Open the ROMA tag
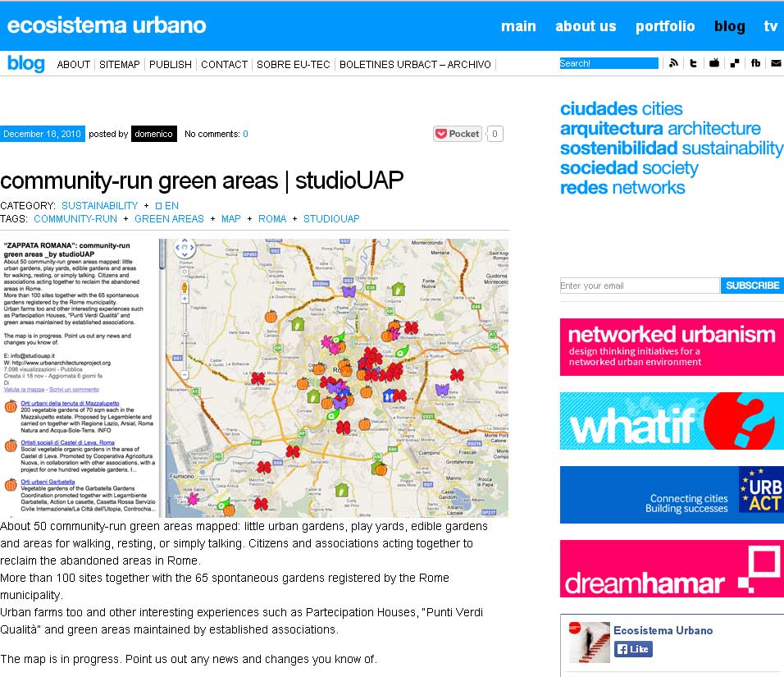 [272, 218]
